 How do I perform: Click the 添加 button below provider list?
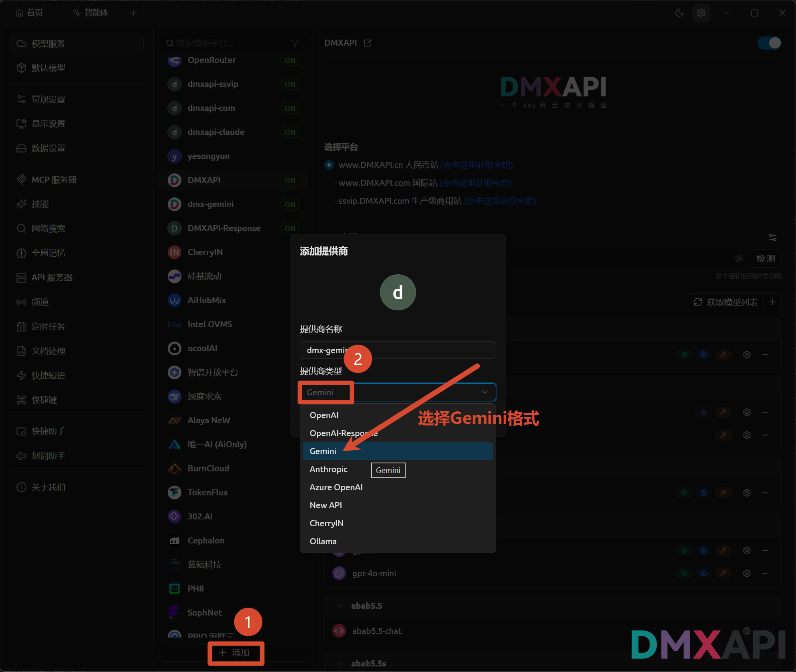click(233, 653)
